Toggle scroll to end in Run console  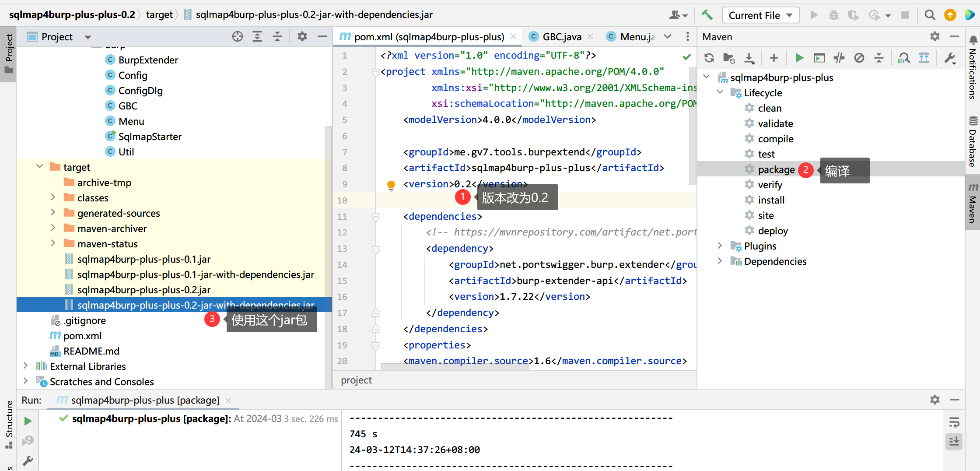[954, 441]
